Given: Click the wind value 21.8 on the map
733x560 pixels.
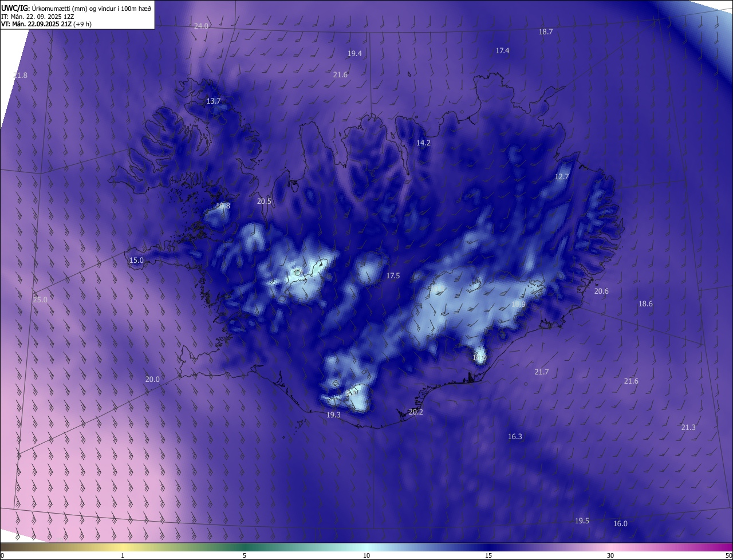Looking at the screenshot, I should (20, 76).
